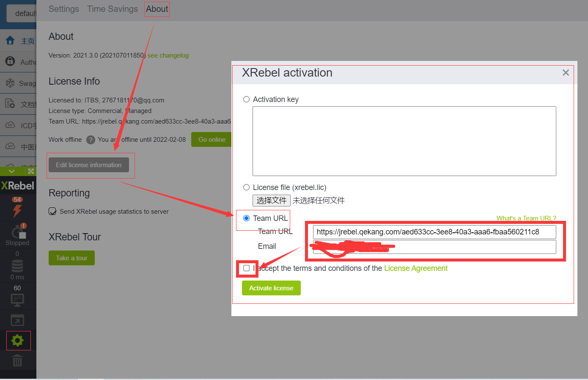Open the What's a Team URL link

526,218
